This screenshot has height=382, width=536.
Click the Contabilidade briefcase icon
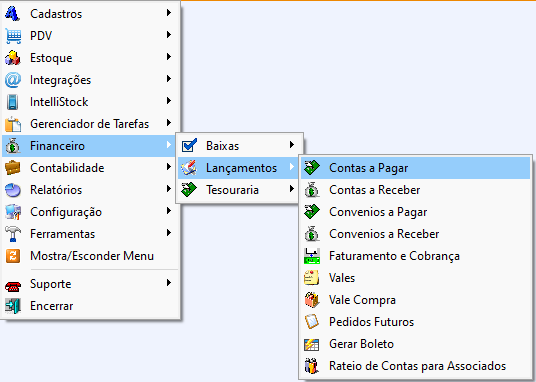coord(13,168)
